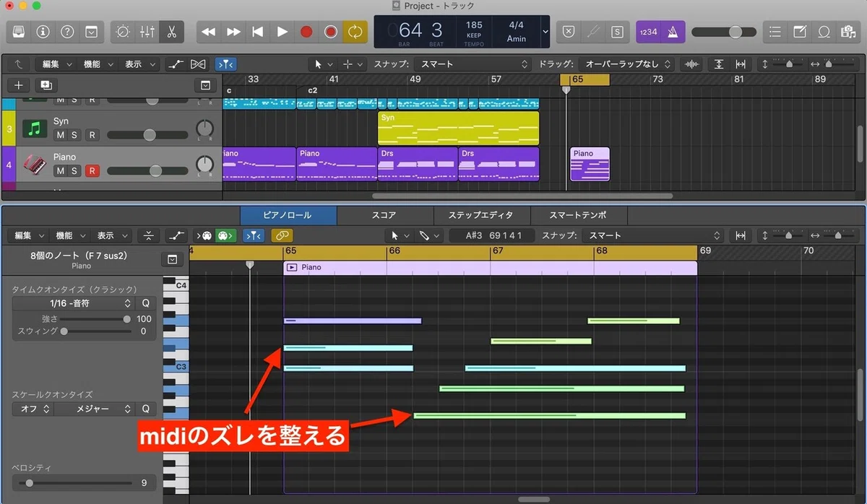Switch to the ピアノロール tab
The height and width of the screenshot is (504, 867).
[288, 215]
